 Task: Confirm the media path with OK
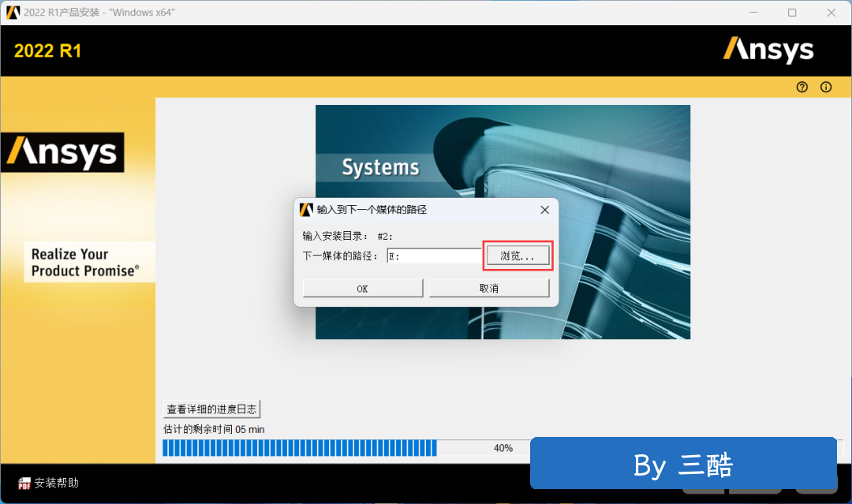(362, 289)
